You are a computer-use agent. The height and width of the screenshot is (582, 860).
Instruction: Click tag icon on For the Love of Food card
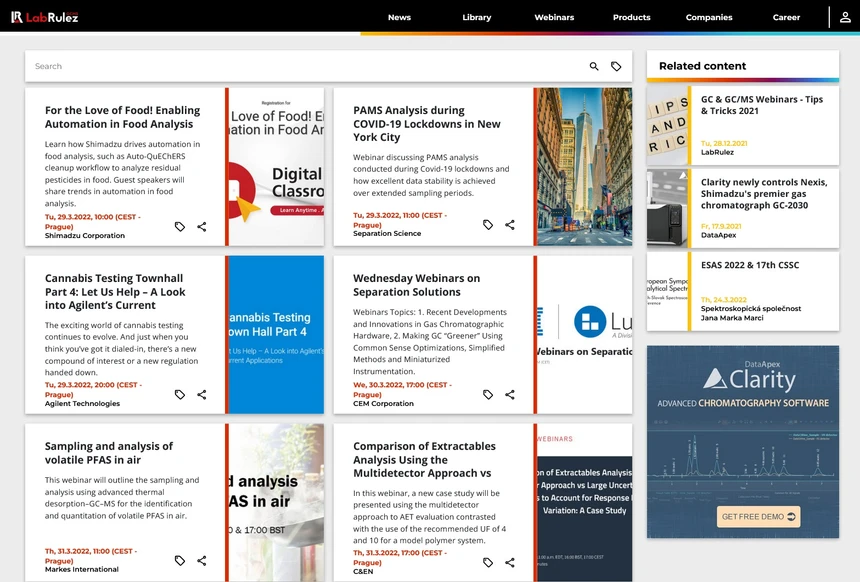click(x=180, y=227)
